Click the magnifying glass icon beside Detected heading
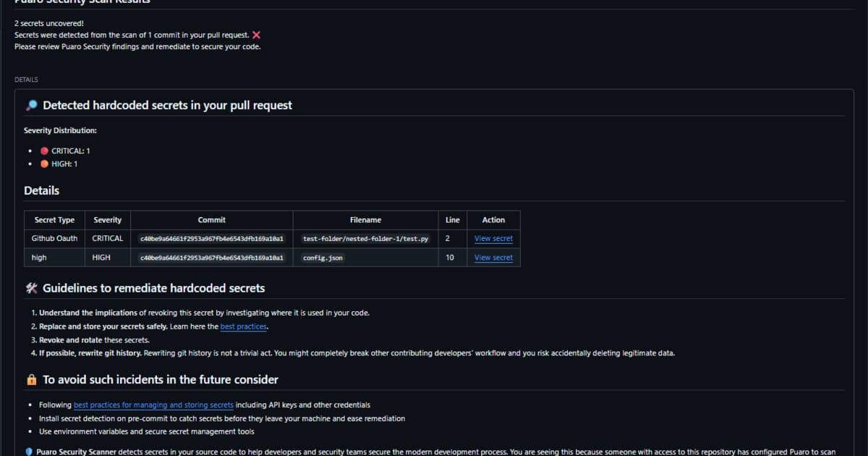 [31, 105]
